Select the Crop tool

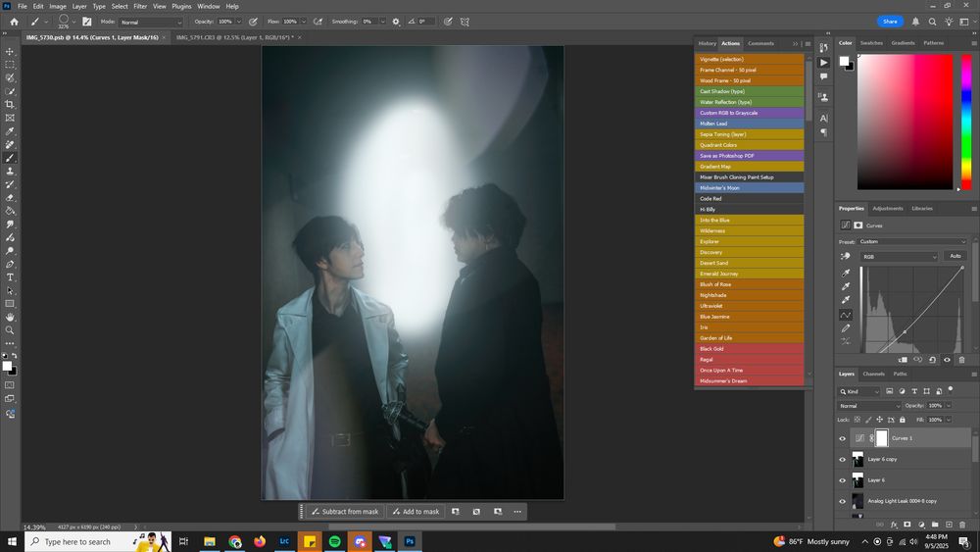(11, 104)
